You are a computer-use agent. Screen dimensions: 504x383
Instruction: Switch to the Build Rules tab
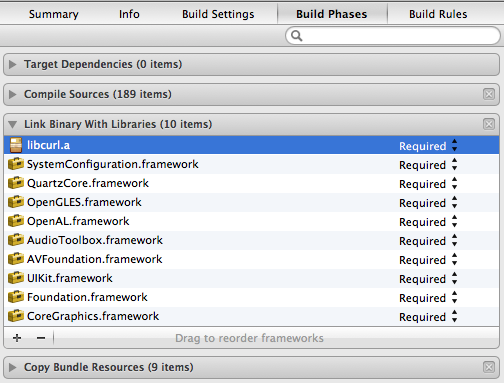click(438, 14)
